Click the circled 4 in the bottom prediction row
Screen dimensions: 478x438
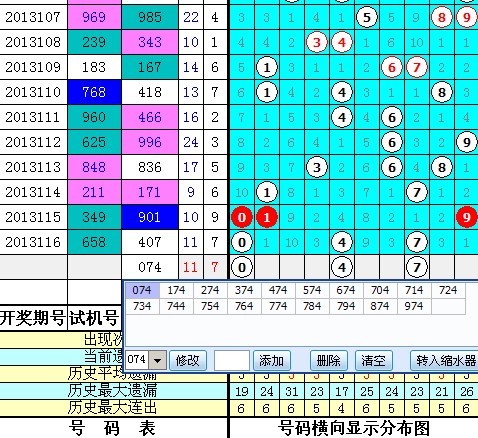(342, 267)
